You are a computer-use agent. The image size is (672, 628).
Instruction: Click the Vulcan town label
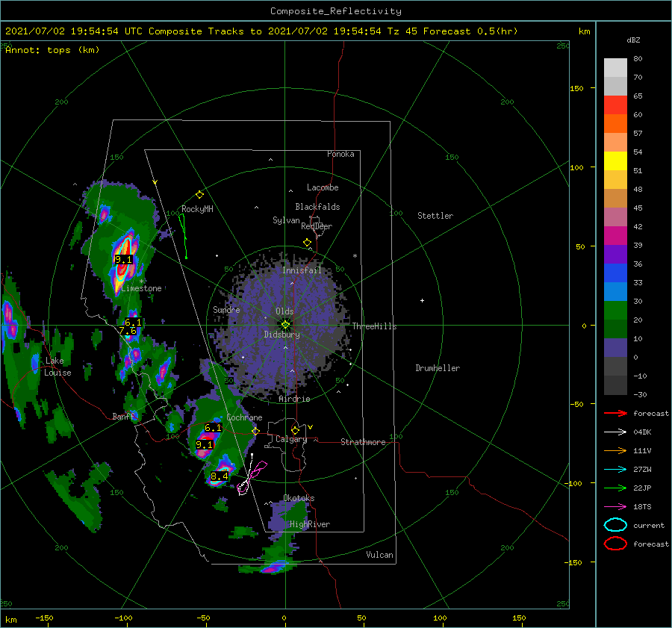(380, 555)
